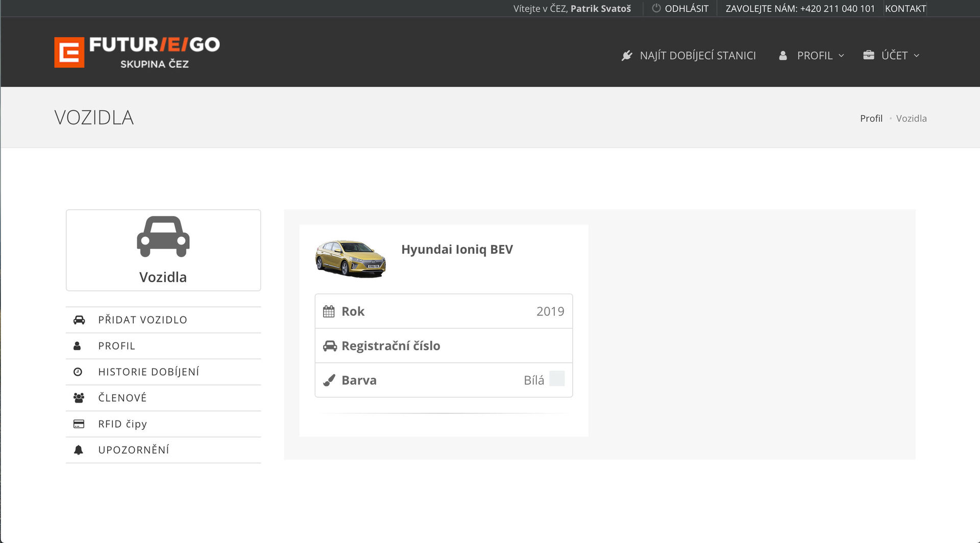The height and width of the screenshot is (543, 980).
Task: Click Odhlásit to log out
Action: 686,9
